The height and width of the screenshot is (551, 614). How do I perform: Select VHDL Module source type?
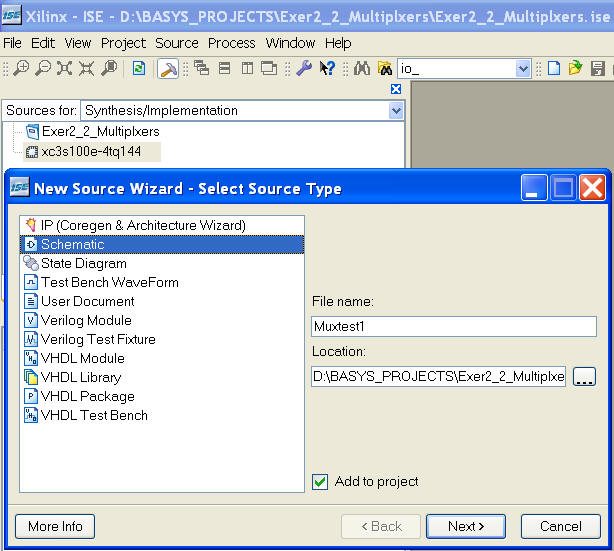[162, 358]
